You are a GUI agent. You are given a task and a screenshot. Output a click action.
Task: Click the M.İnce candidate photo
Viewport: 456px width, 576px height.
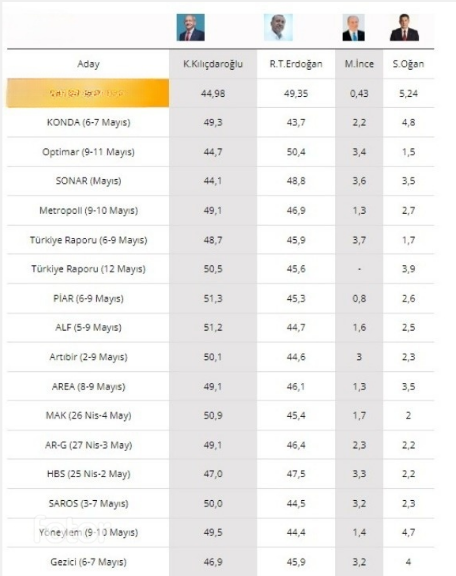[x=353, y=28]
